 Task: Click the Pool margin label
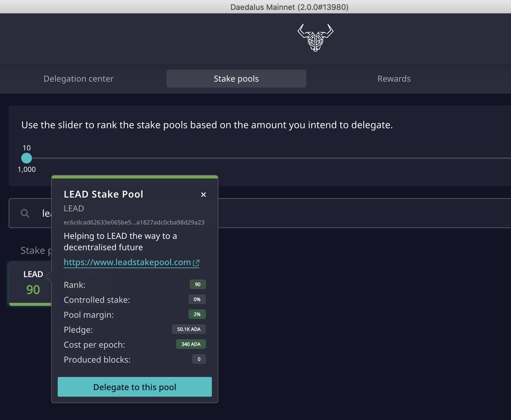pos(89,315)
